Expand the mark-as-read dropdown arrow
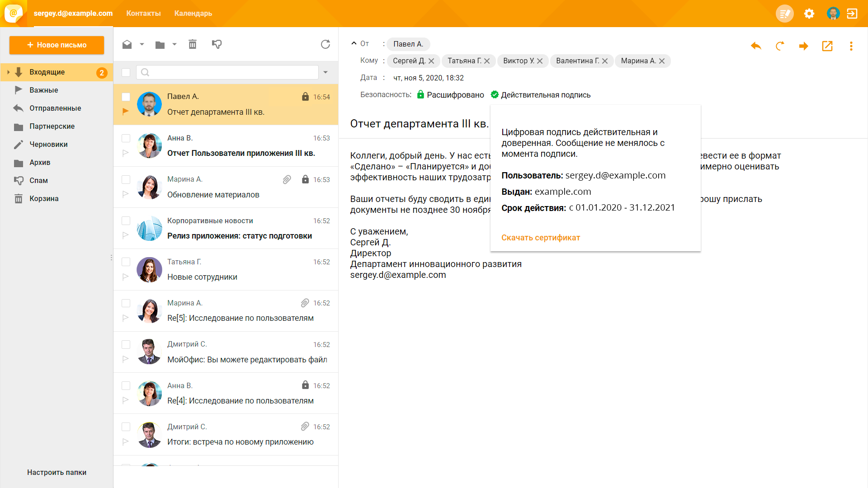This screenshot has width=868, height=488. pos(142,44)
